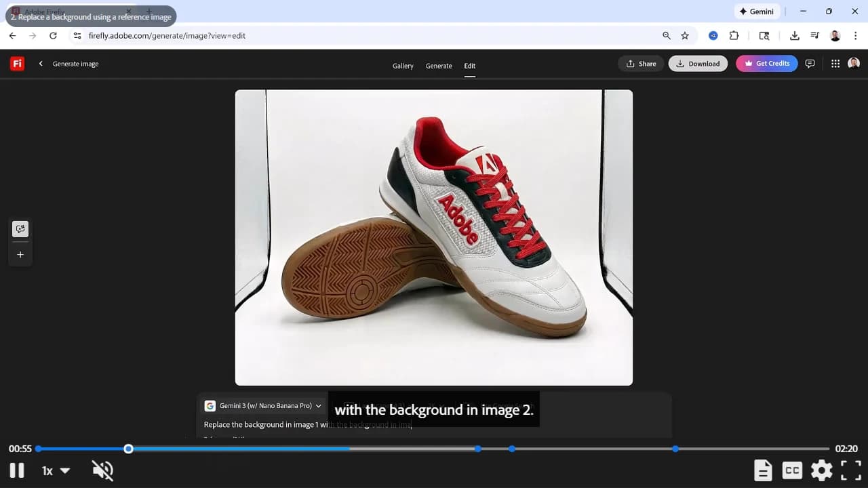This screenshot has height=488, width=868.
Task: Click the 02:20 total duration label
Action: 846,449
